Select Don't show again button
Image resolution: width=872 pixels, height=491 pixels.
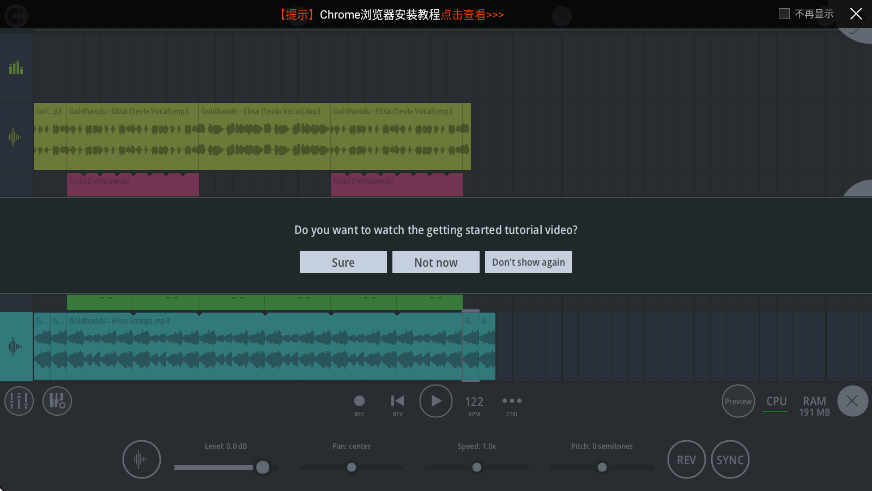528,262
